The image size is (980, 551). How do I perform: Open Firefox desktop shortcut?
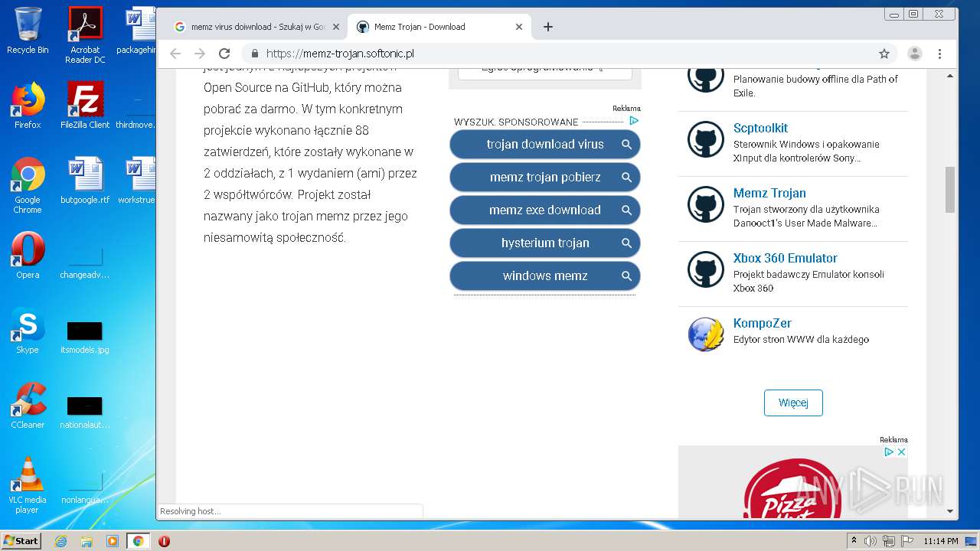coord(28,106)
